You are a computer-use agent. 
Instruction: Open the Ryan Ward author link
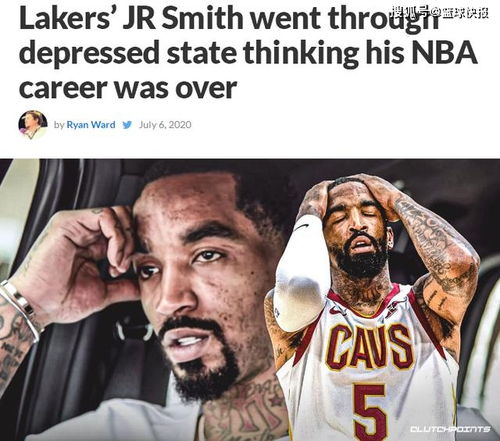pyautogui.click(x=91, y=125)
